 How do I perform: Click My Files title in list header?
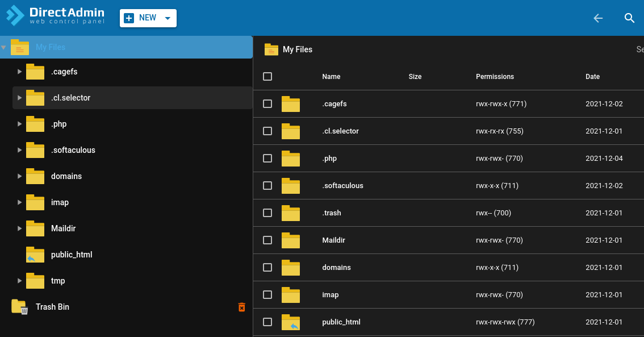click(298, 49)
